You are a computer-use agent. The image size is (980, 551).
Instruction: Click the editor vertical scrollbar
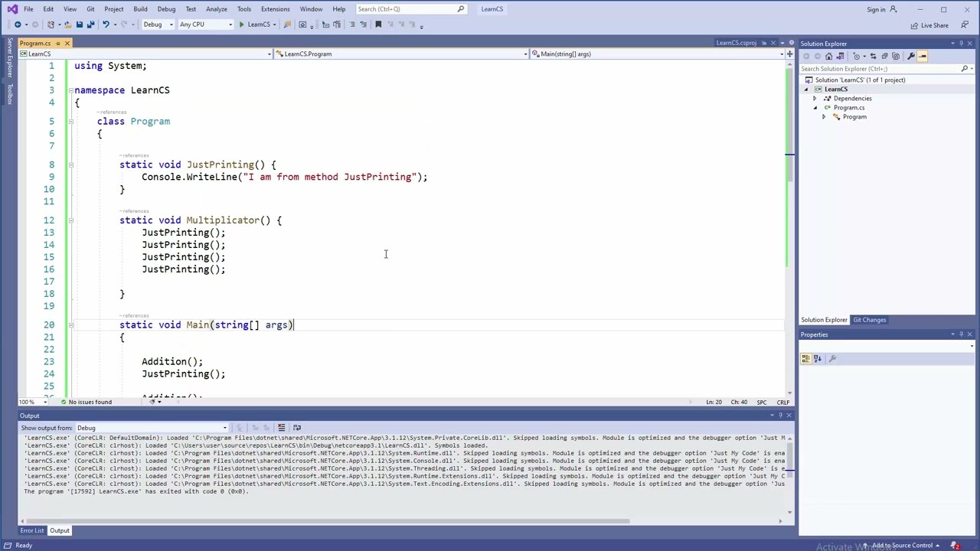[x=789, y=230]
